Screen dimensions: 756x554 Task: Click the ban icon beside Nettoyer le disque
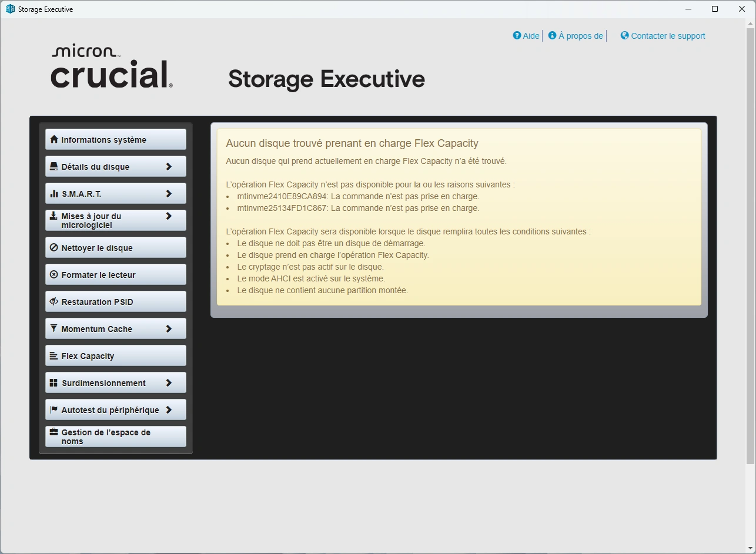[54, 247]
